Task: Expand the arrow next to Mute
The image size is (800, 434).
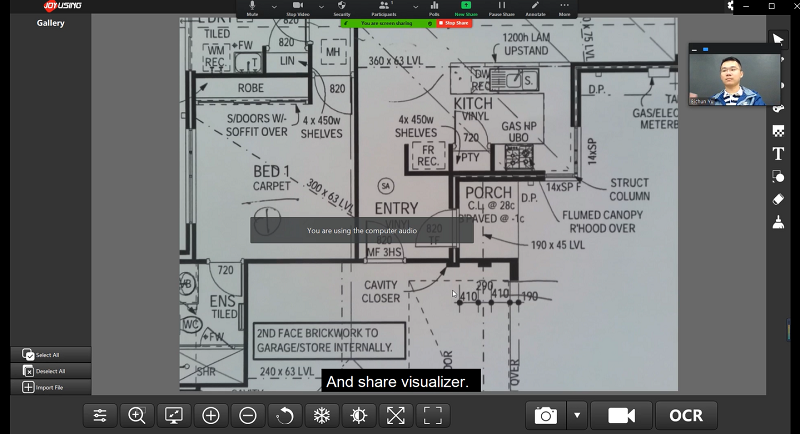Action: pos(274,5)
